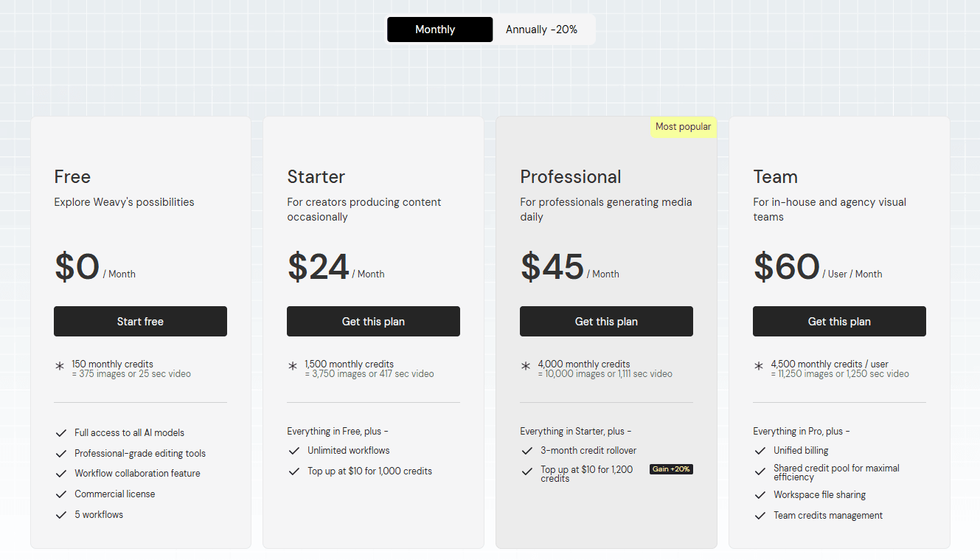Viewport: 980px width, 560px height.
Task: Click the $60 Team price
Action: pyautogui.click(x=787, y=267)
